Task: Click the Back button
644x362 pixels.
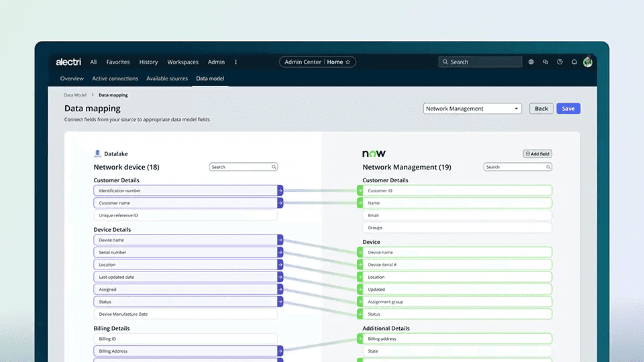Action: pyautogui.click(x=541, y=109)
